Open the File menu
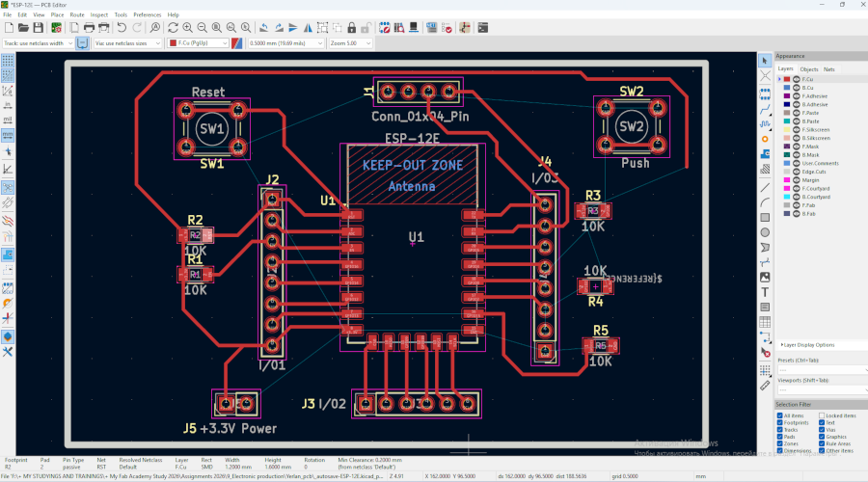The width and height of the screenshot is (868, 482). (x=7, y=14)
